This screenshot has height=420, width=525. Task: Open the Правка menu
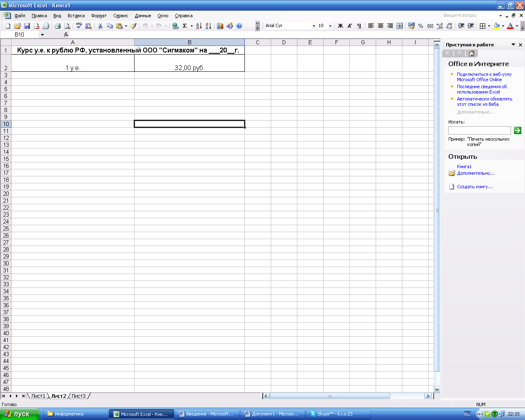click(x=39, y=16)
